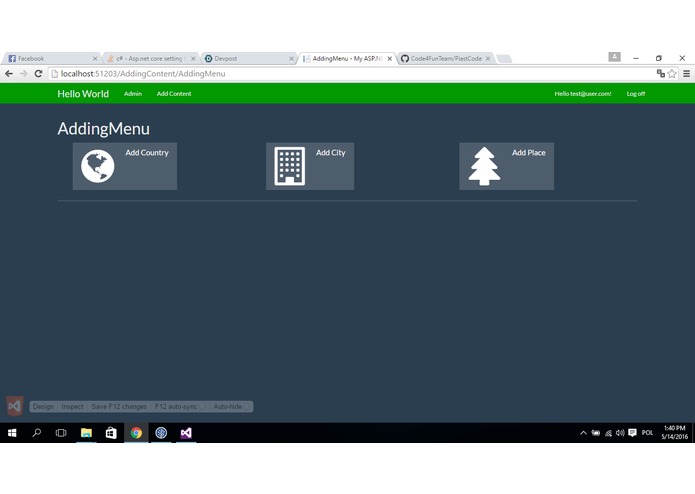The height and width of the screenshot is (494, 695).
Task: Open the Add City label
Action: tap(331, 153)
